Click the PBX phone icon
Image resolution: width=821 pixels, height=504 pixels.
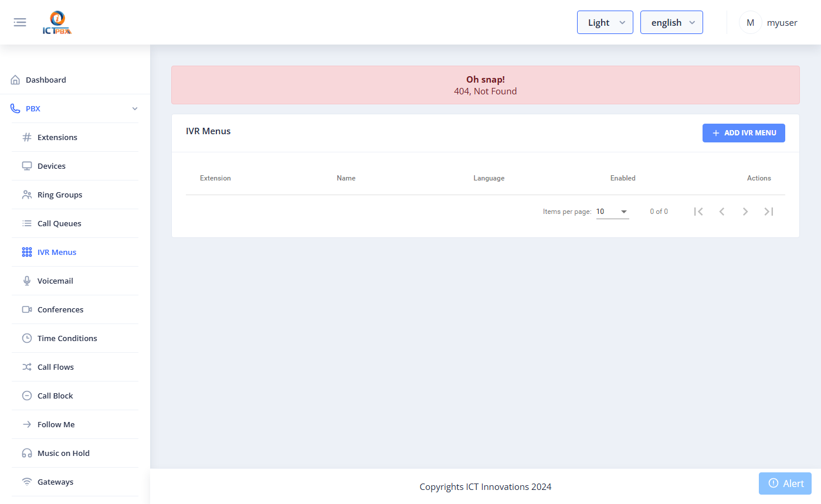click(x=15, y=108)
